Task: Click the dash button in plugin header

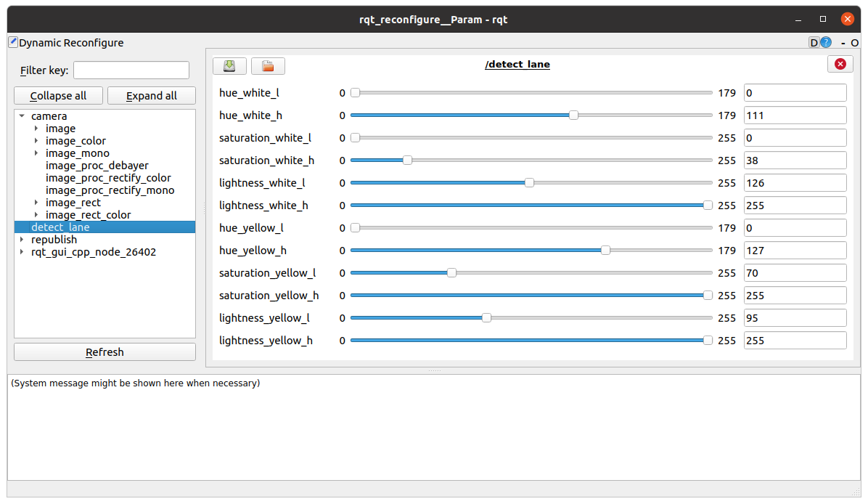Action: [x=843, y=43]
